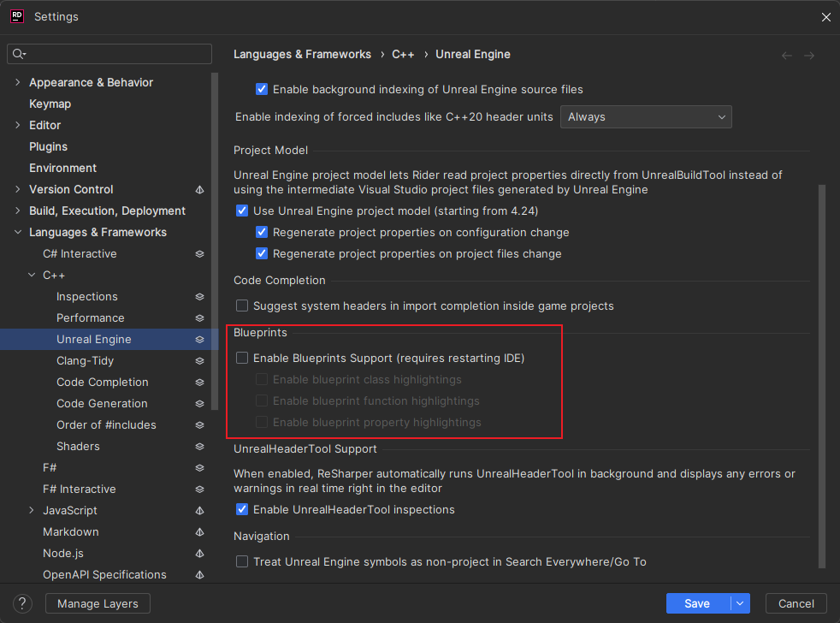840x623 pixels.
Task: Select Code Generation settings page
Action: coord(103,404)
